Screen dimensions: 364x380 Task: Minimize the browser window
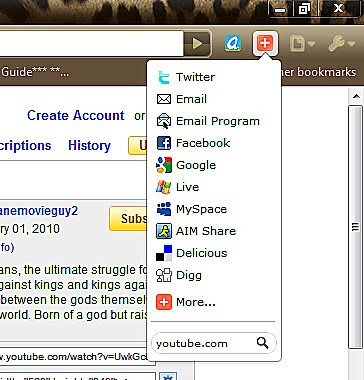click(x=280, y=9)
